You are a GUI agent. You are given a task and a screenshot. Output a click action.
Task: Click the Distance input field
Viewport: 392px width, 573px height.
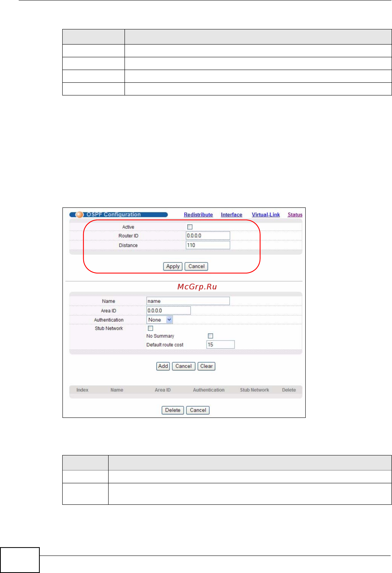click(208, 245)
